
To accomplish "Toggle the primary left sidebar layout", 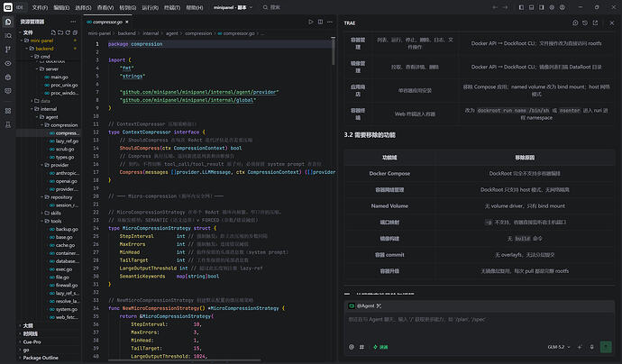I will pyautogui.click(x=521, y=7).
